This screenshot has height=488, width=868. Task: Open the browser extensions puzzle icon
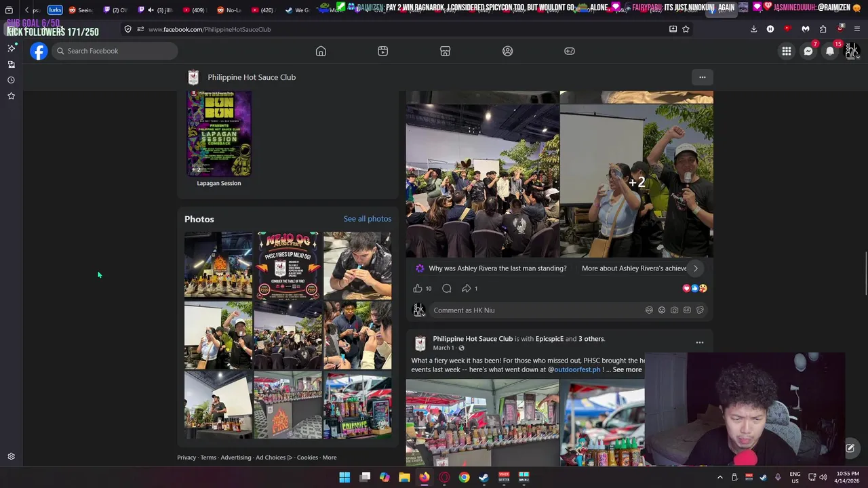point(823,29)
